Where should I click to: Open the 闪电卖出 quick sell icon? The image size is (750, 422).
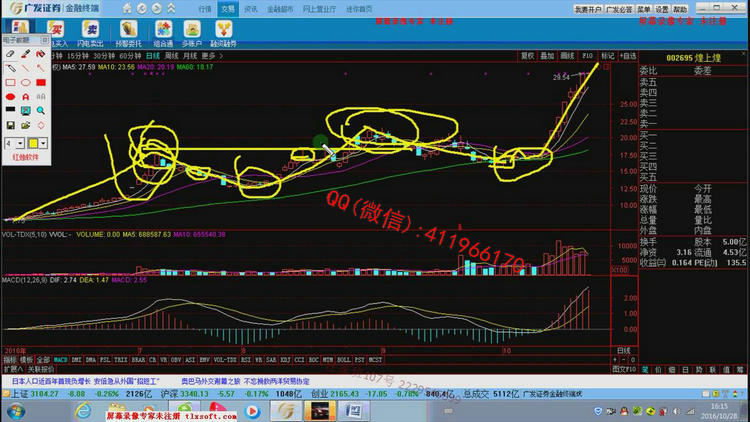90,33
